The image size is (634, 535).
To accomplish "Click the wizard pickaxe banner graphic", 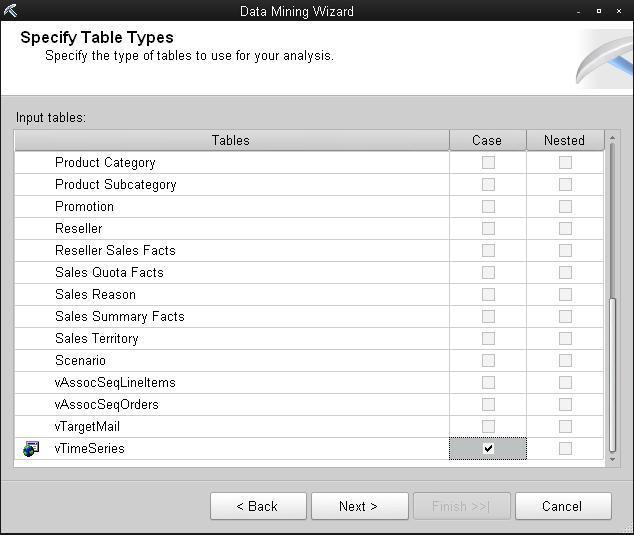I will [x=604, y=59].
